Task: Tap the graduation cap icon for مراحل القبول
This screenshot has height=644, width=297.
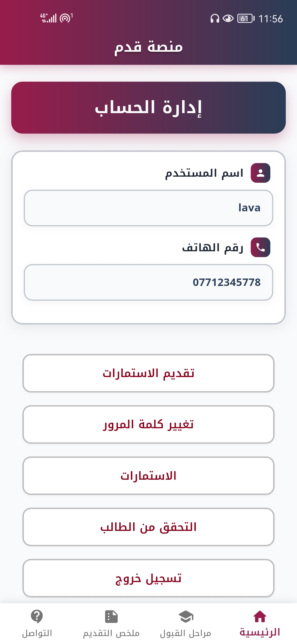Action: [x=186, y=616]
